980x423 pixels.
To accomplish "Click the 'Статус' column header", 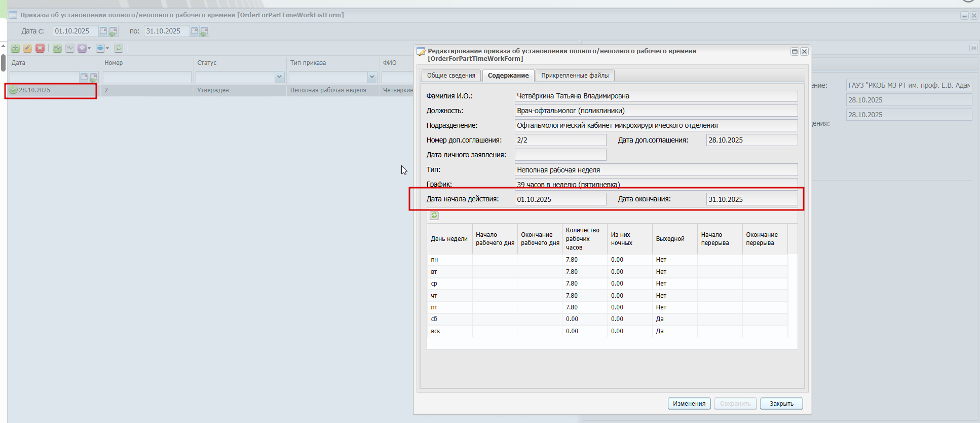I will click(240, 63).
